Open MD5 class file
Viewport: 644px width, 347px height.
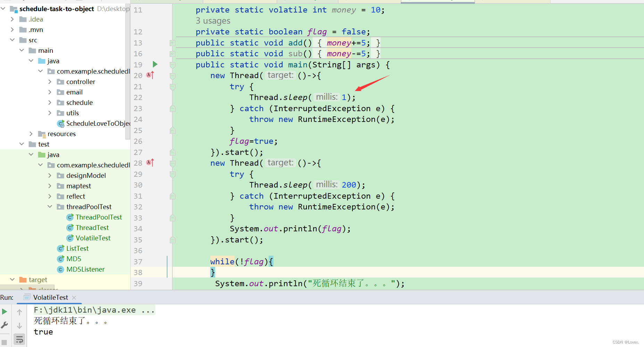click(74, 259)
